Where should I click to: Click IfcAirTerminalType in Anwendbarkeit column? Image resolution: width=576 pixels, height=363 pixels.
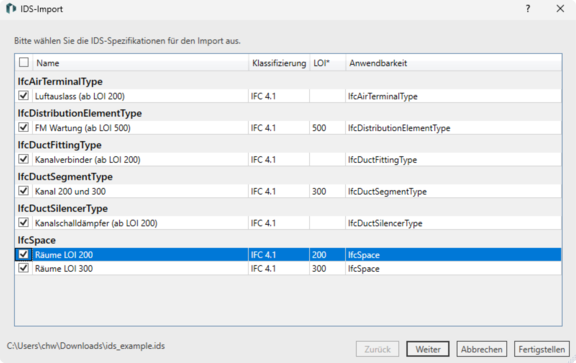tap(382, 96)
